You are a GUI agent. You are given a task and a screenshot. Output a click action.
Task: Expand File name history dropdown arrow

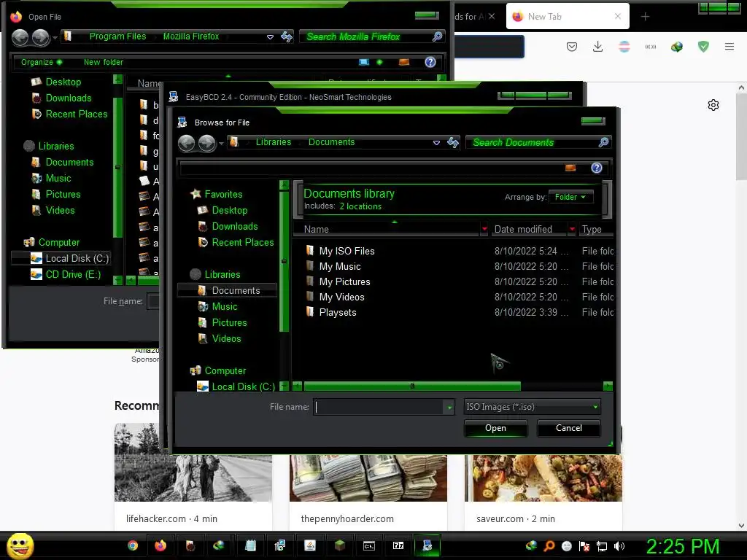click(449, 407)
